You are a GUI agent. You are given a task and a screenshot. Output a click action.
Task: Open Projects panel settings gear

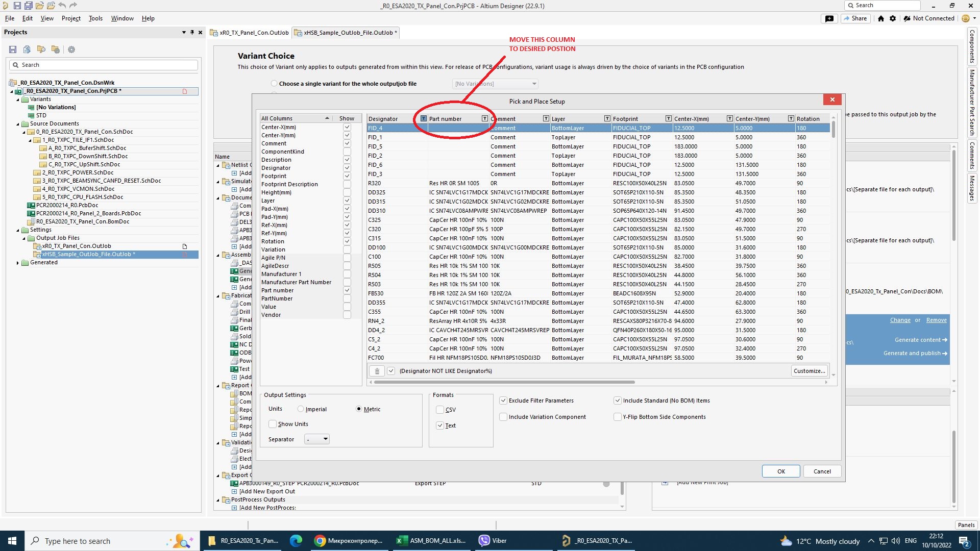click(x=71, y=49)
